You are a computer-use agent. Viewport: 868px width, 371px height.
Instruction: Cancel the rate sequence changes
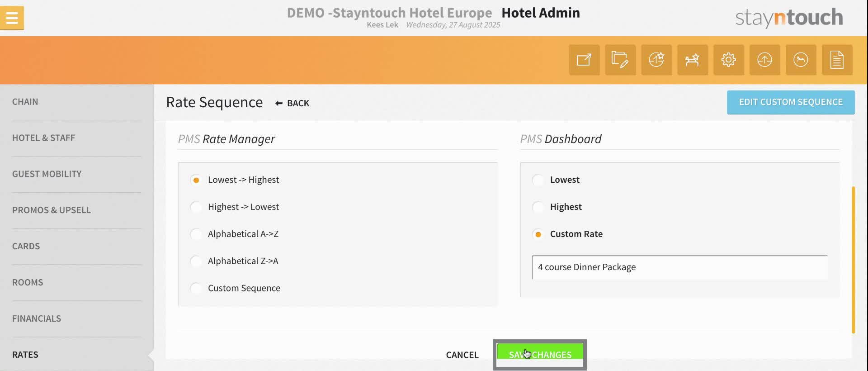point(462,355)
